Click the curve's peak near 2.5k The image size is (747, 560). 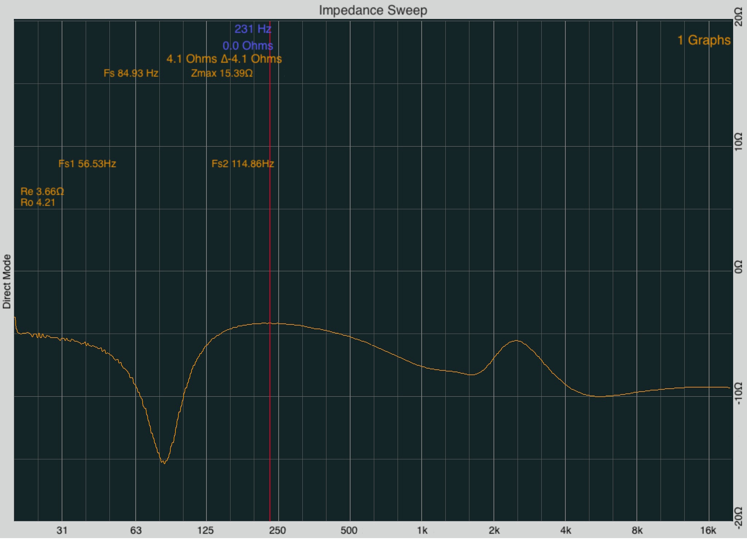pyautogui.click(x=516, y=341)
